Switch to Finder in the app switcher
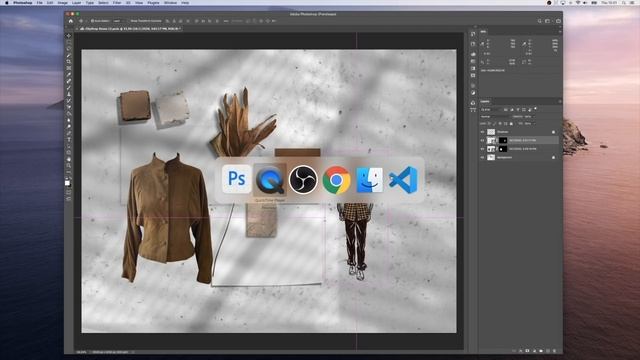 coord(370,180)
